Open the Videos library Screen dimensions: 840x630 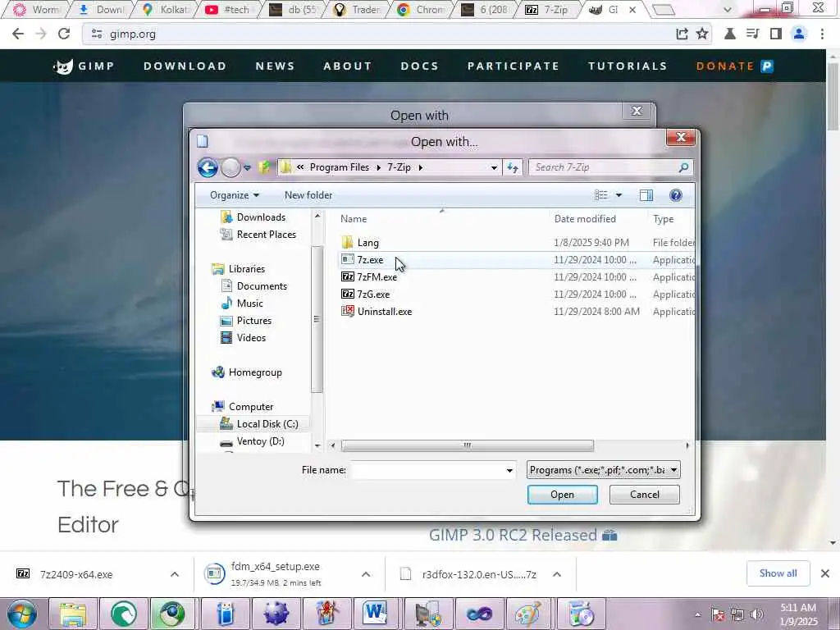coord(244,337)
